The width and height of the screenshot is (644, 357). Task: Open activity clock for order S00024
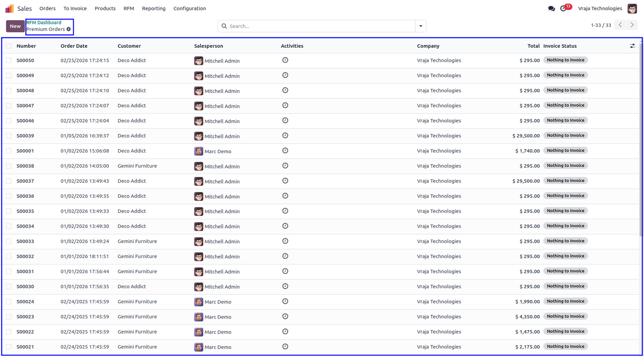coord(285,302)
